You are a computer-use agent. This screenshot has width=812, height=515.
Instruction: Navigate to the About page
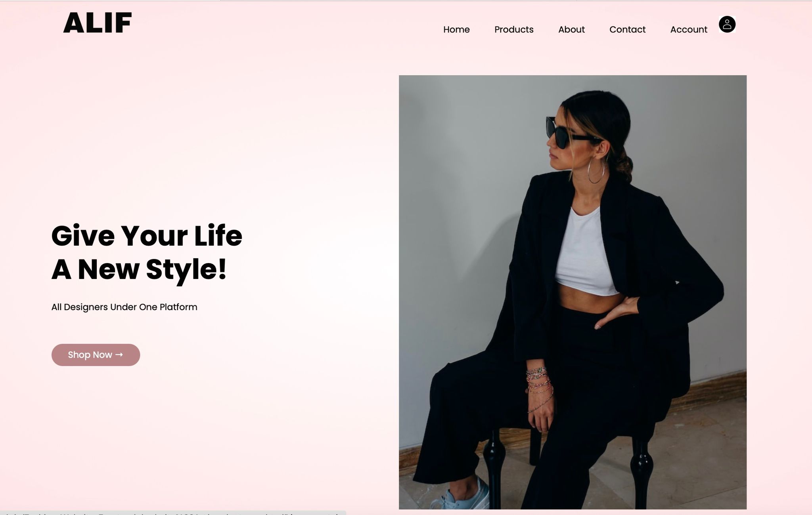click(x=571, y=29)
